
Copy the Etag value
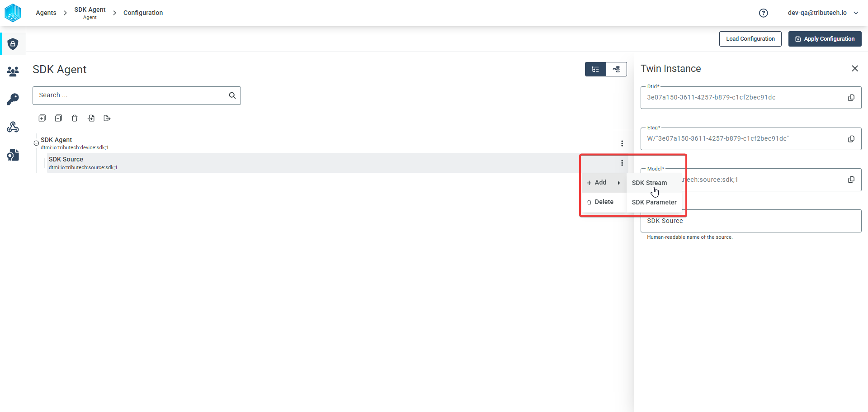tap(851, 139)
